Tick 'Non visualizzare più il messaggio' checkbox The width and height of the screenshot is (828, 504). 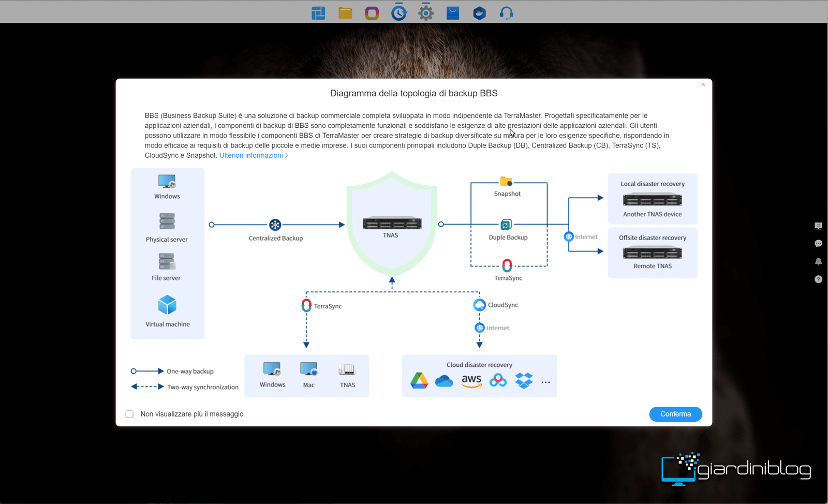pyautogui.click(x=129, y=414)
